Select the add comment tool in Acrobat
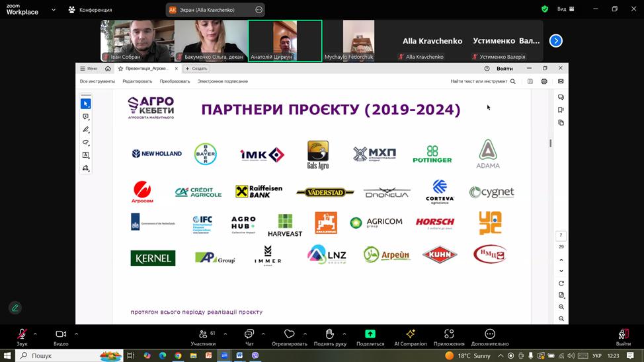This screenshot has width=644, height=362. 86,116
